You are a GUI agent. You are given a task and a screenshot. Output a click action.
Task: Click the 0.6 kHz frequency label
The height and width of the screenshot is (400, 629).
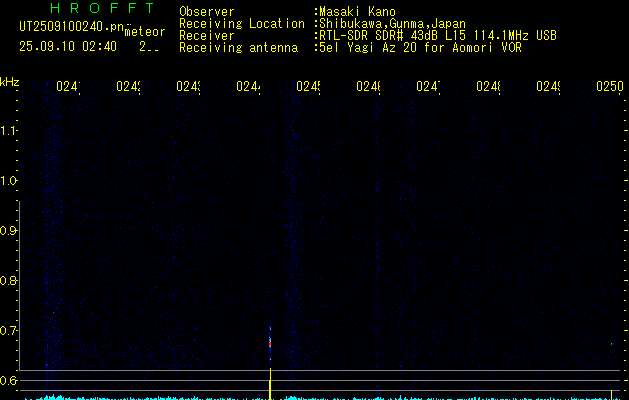8,380
